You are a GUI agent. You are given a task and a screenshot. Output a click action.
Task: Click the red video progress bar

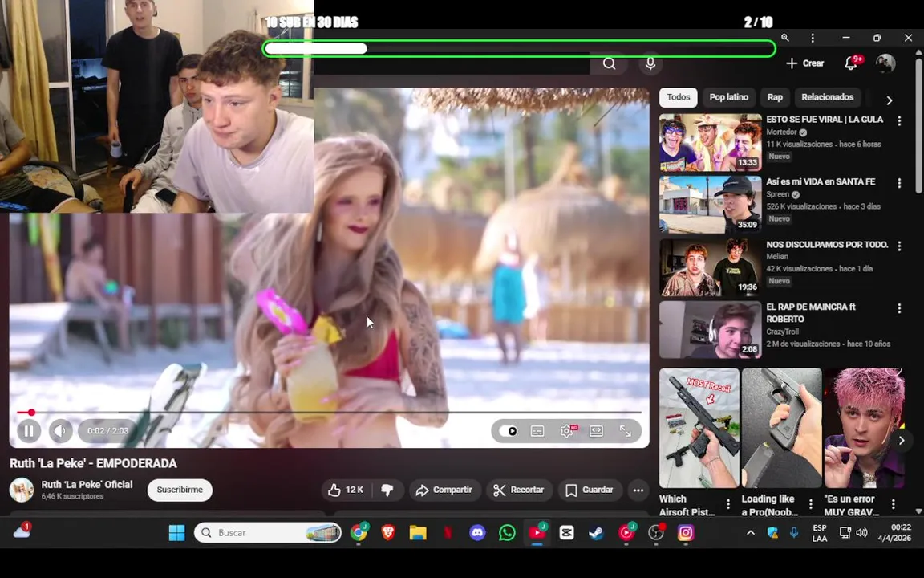(x=329, y=413)
